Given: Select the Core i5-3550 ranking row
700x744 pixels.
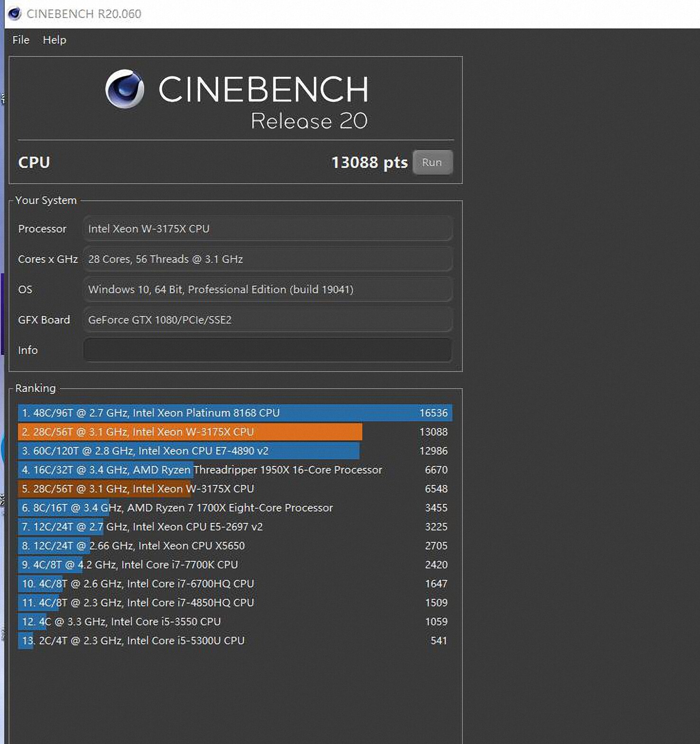Looking at the screenshot, I should point(235,622).
